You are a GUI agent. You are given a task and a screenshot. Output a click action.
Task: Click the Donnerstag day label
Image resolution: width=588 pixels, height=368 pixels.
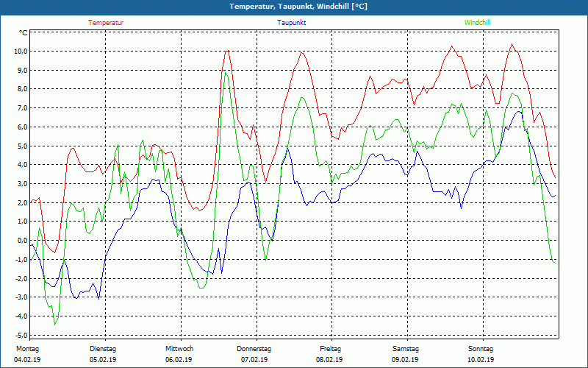[254, 349]
